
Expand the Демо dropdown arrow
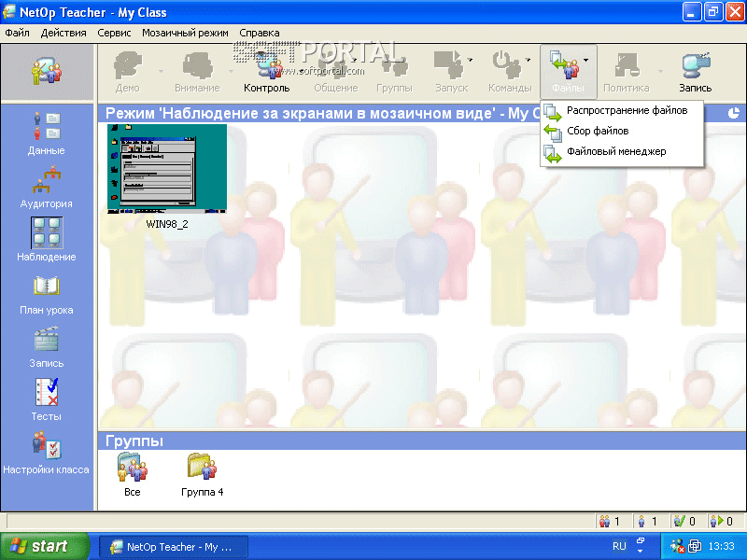pyautogui.click(x=161, y=72)
